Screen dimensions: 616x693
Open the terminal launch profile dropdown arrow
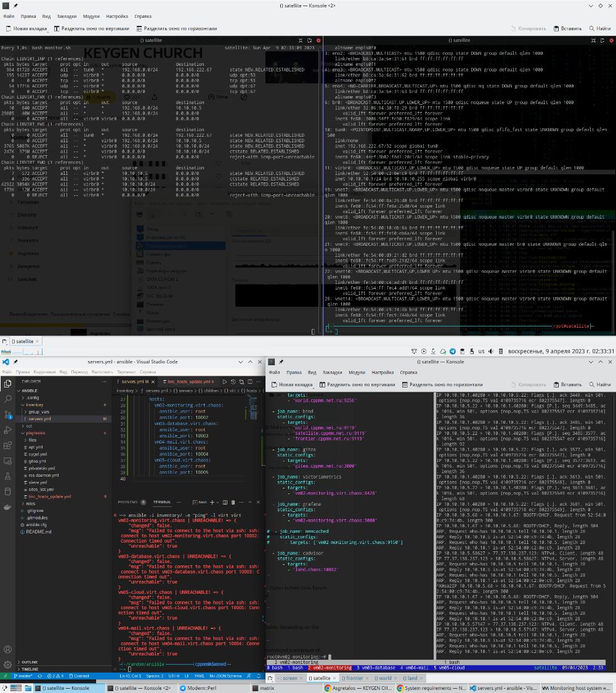click(218, 503)
